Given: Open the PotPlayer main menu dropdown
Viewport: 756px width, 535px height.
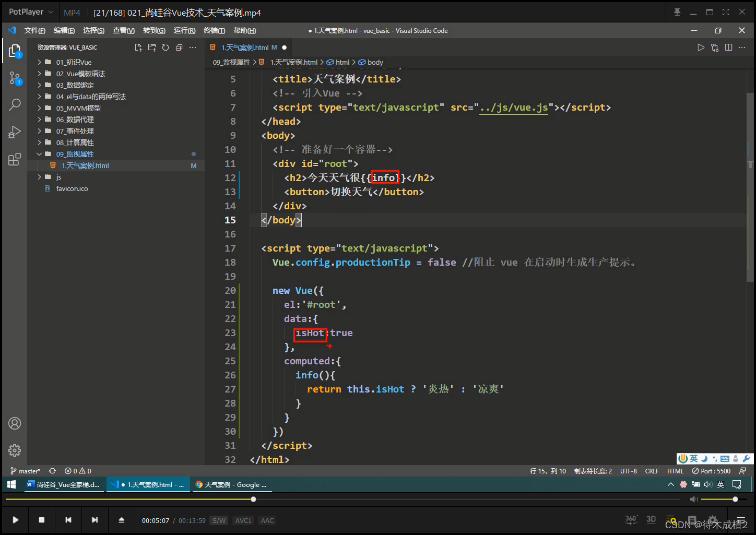Looking at the screenshot, I should coord(31,12).
